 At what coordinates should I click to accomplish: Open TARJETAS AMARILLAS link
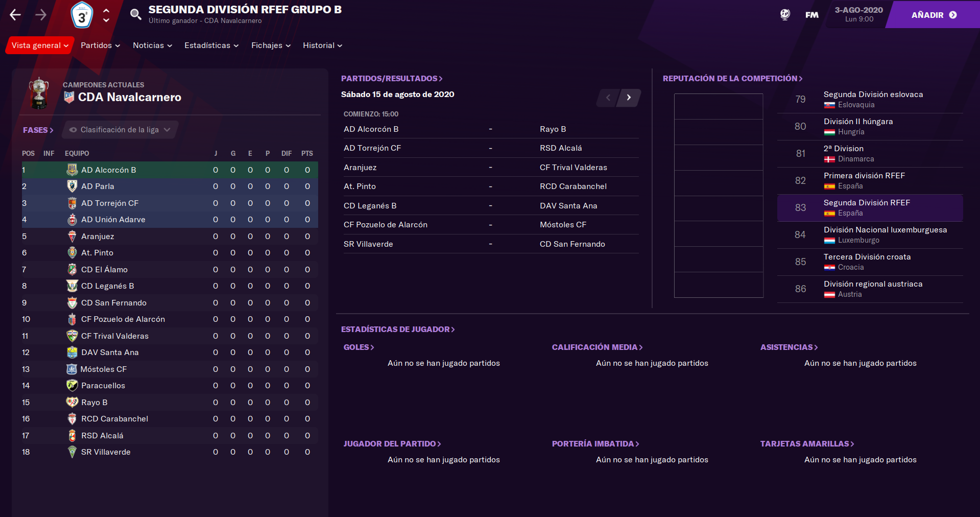click(x=807, y=444)
